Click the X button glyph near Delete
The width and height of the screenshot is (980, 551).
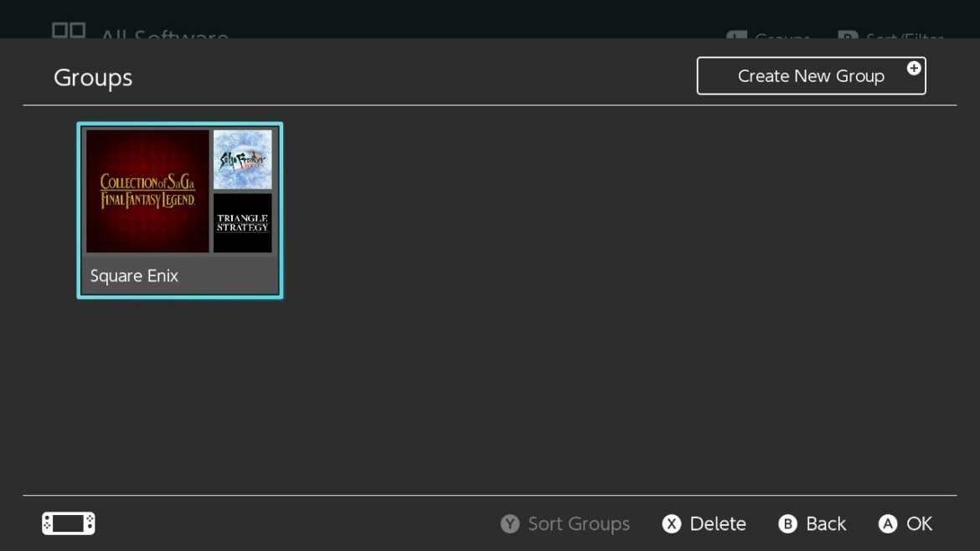tap(673, 523)
